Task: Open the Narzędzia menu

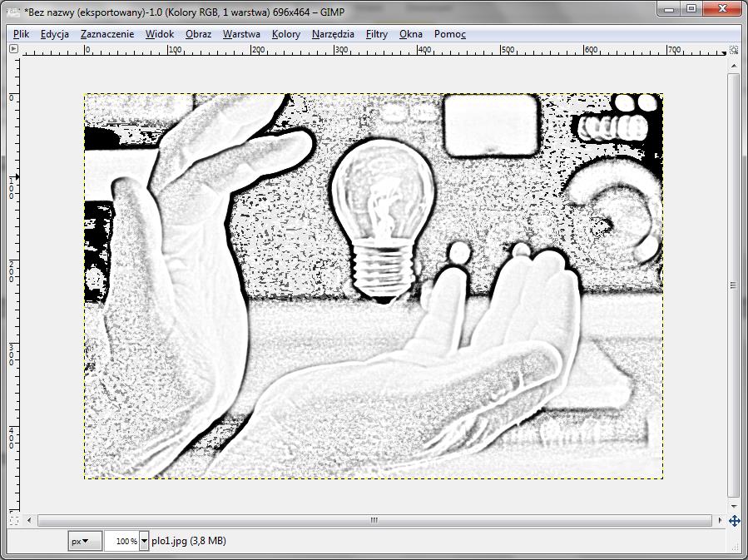Action: [x=333, y=34]
